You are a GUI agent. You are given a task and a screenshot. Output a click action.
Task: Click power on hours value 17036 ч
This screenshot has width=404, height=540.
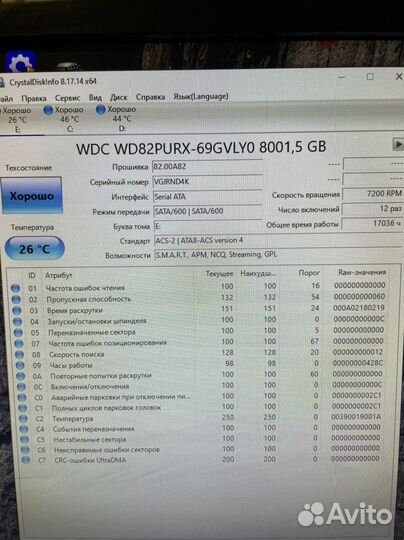[372, 224]
